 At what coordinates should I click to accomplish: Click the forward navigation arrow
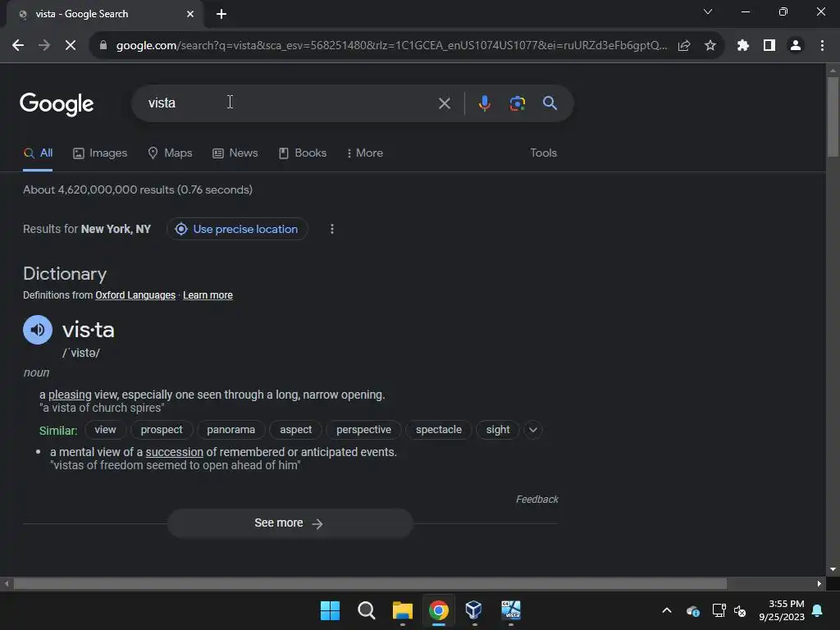point(44,46)
